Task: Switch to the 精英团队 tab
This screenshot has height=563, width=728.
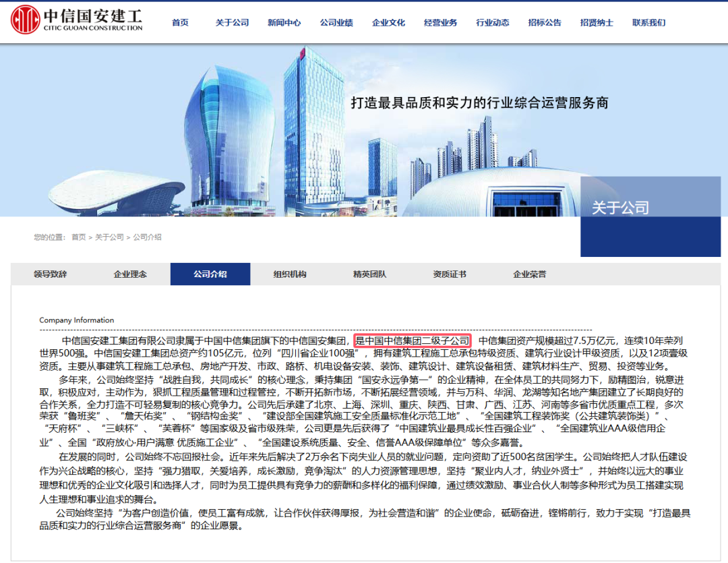Action: [x=369, y=274]
